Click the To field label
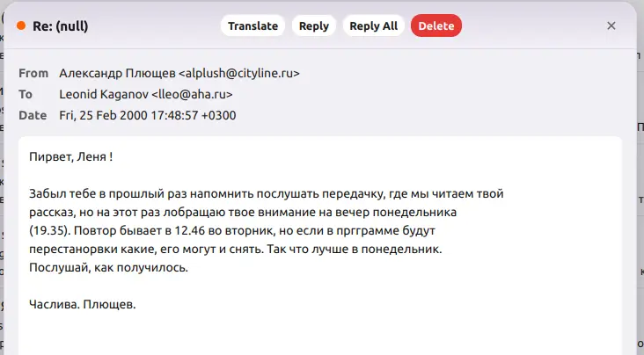The image size is (644, 355). (x=25, y=94)
